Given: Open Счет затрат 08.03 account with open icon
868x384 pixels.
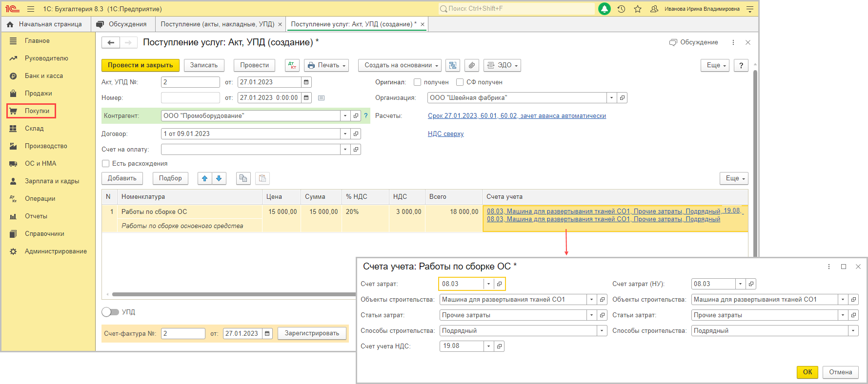Looking at the screenshot, I should click(499, 284).
